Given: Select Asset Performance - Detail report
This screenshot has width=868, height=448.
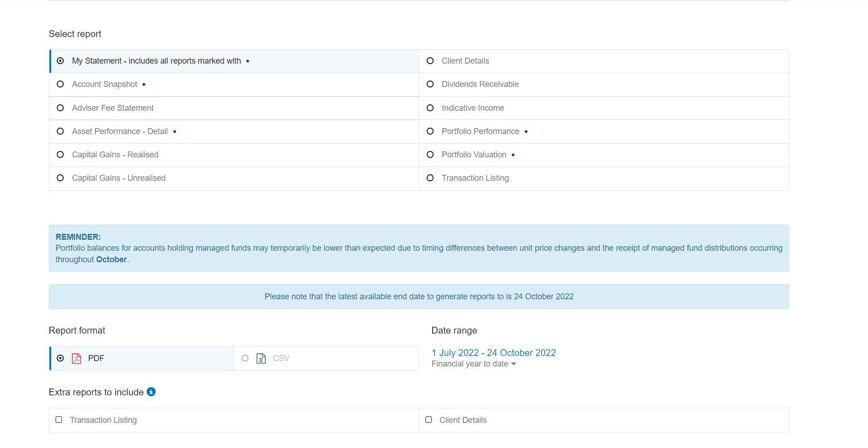Looking at the screenshot, I should [x=60, y=131].
